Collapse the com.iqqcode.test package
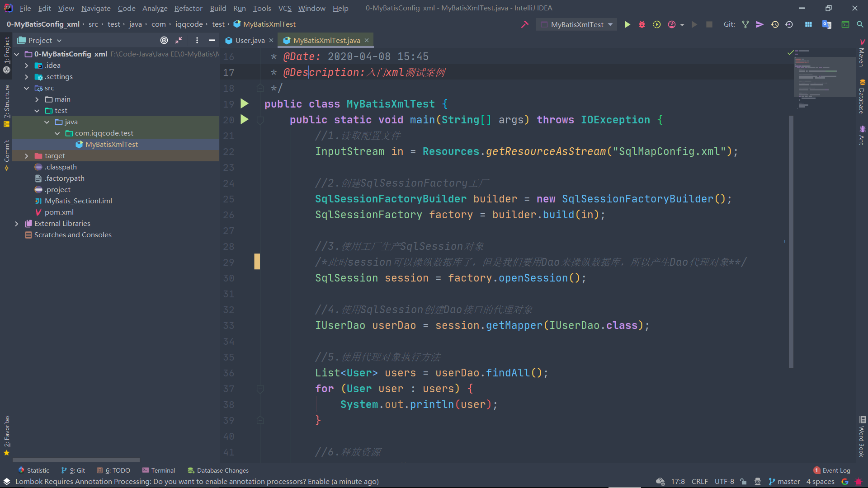Screen dimensions: 868x488 coord(57,133)
